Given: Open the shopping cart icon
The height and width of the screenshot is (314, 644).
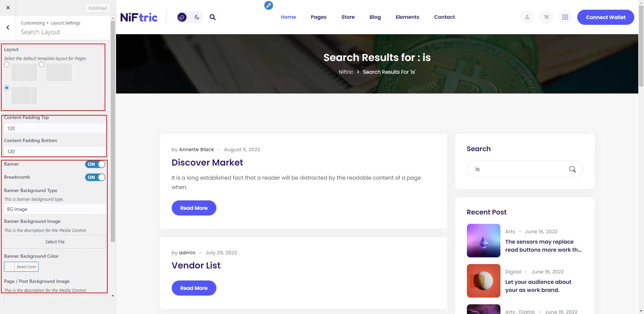Looking at the screenshot, I should (x=546, y=17).
